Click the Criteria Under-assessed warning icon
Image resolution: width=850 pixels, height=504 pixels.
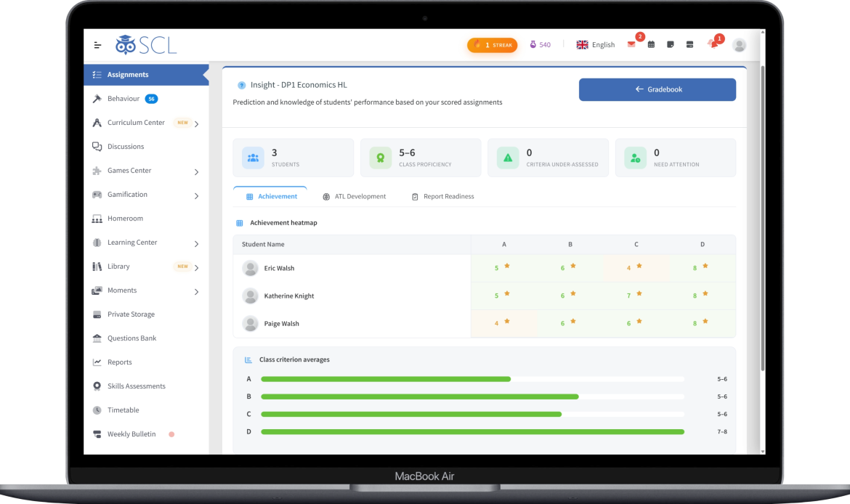click(508, 158)
